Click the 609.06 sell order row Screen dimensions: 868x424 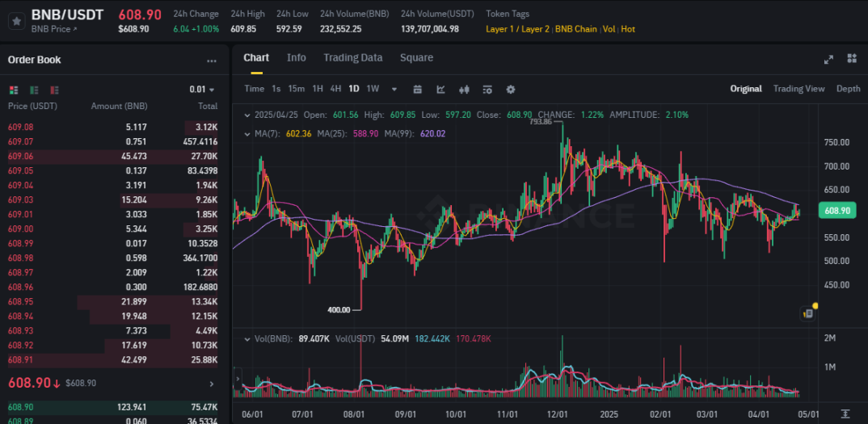click(112, 156)
